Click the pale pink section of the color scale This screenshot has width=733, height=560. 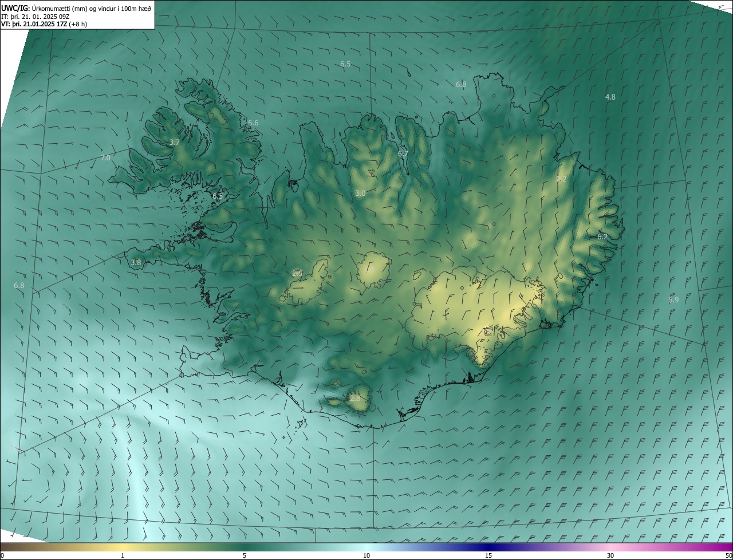point(610,547)
